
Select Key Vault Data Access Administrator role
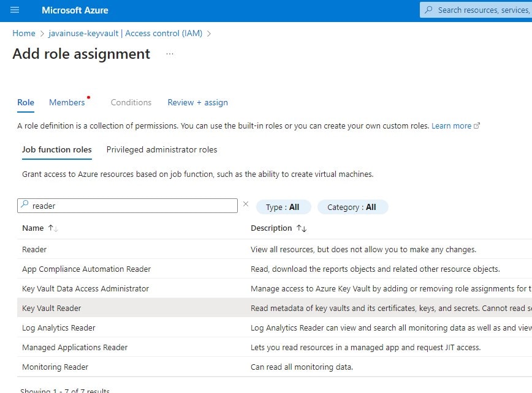click(275, 289)
